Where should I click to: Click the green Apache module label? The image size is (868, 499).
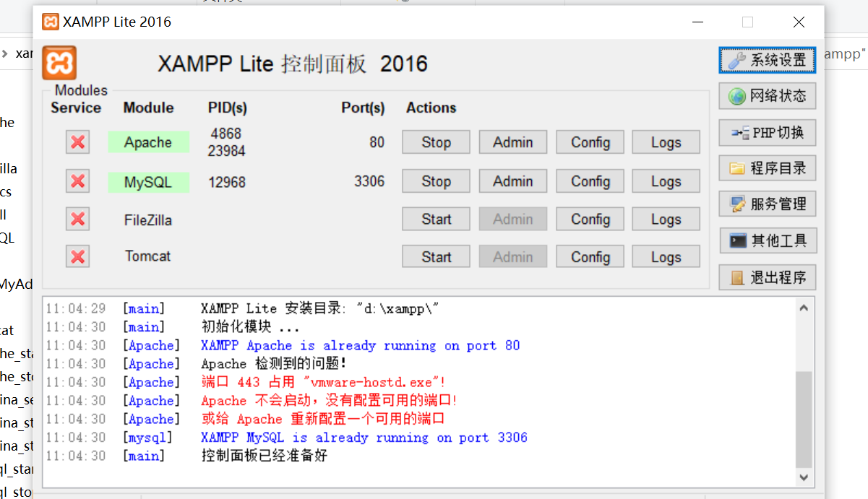point(148,142)
